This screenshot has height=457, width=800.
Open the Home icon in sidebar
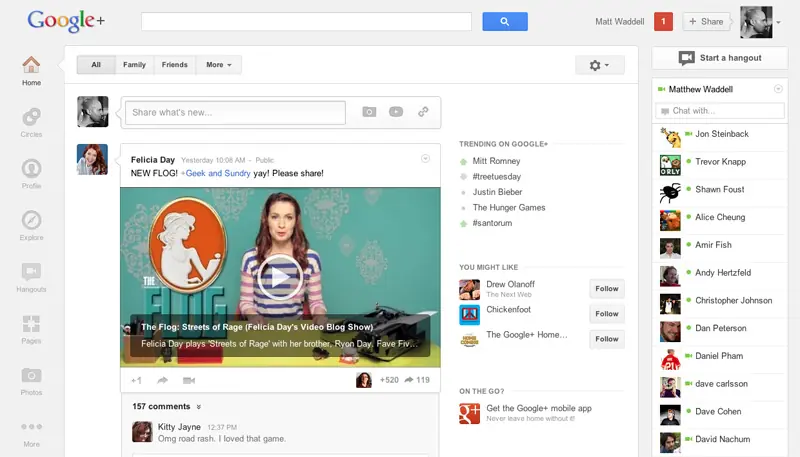pos(31,65)
